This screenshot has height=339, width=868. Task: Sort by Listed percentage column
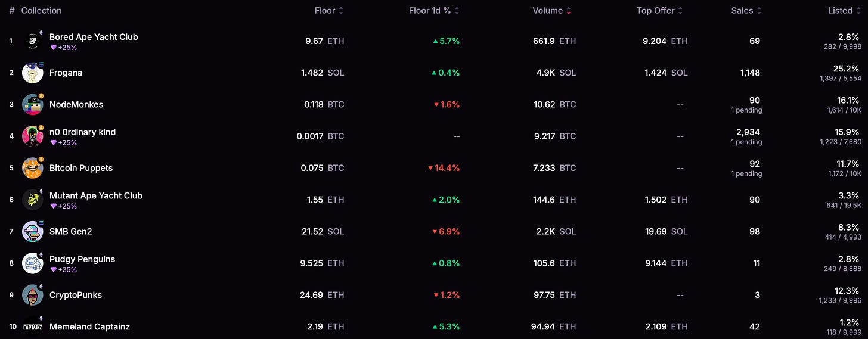pos(844,11)
